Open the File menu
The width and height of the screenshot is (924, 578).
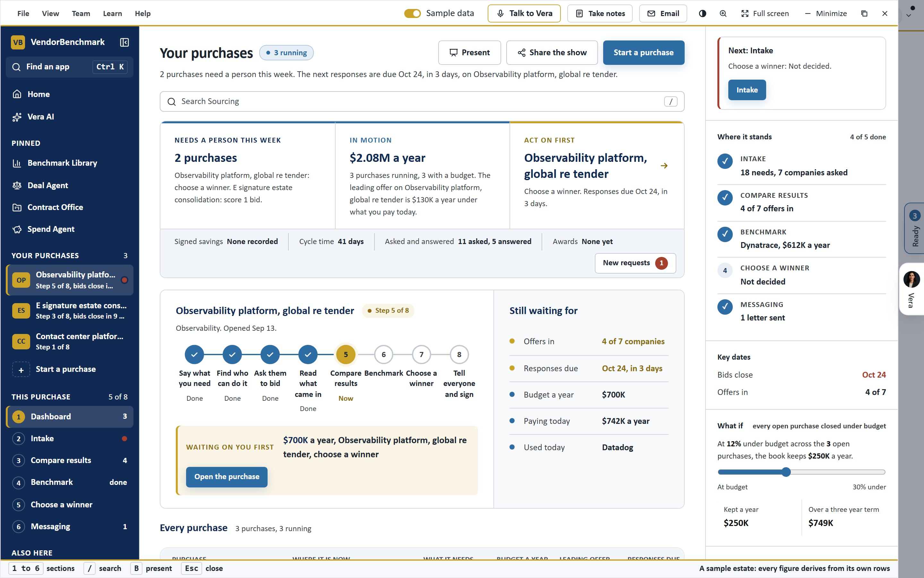point(23,13)
